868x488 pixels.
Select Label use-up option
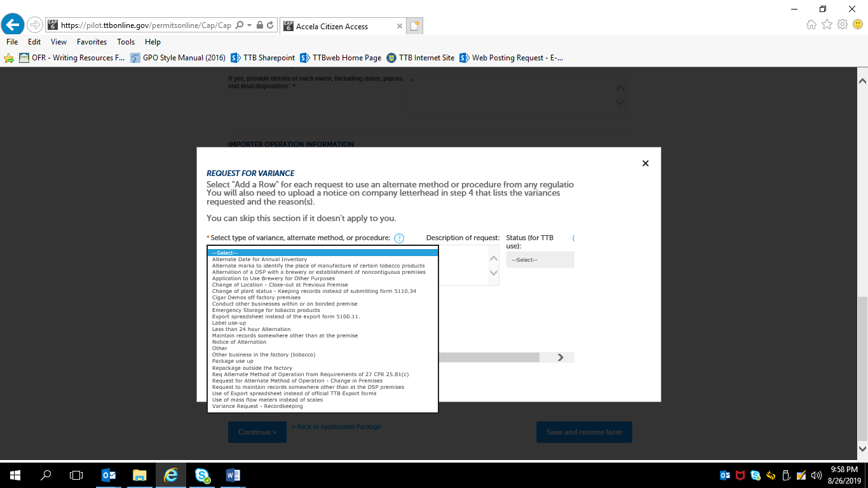(323, 323)
